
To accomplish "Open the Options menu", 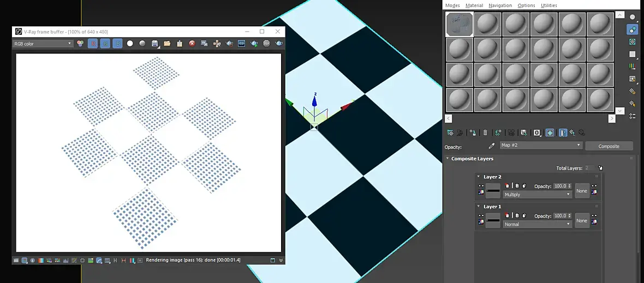I will click(526, 5).
